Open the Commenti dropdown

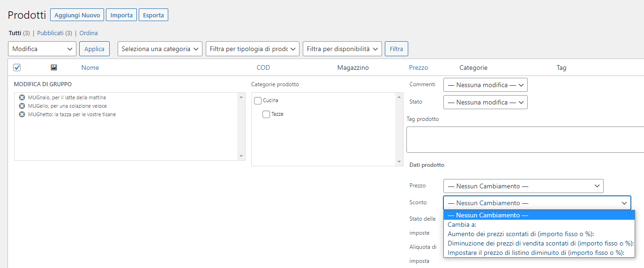(485, 85)
